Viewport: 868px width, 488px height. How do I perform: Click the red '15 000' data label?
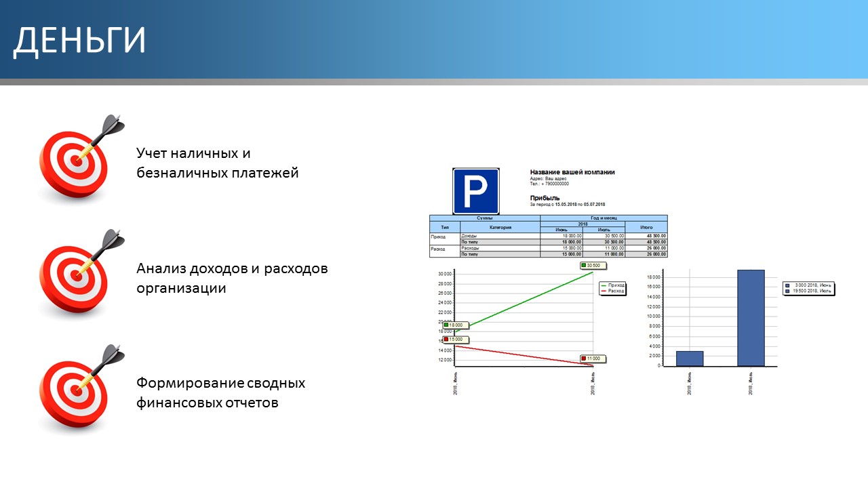455,339
